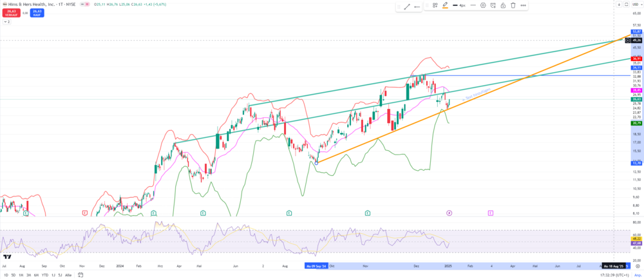The width and height of the screenshot is (644, 279).
Task: Click the yellow 48,22 RSI value label
Action: (637, 238)
